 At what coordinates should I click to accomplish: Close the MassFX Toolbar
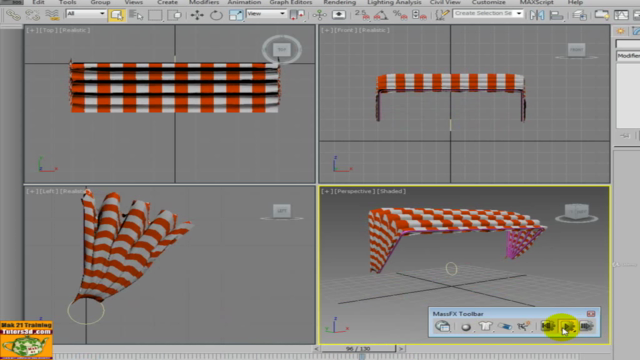point(591,313)
